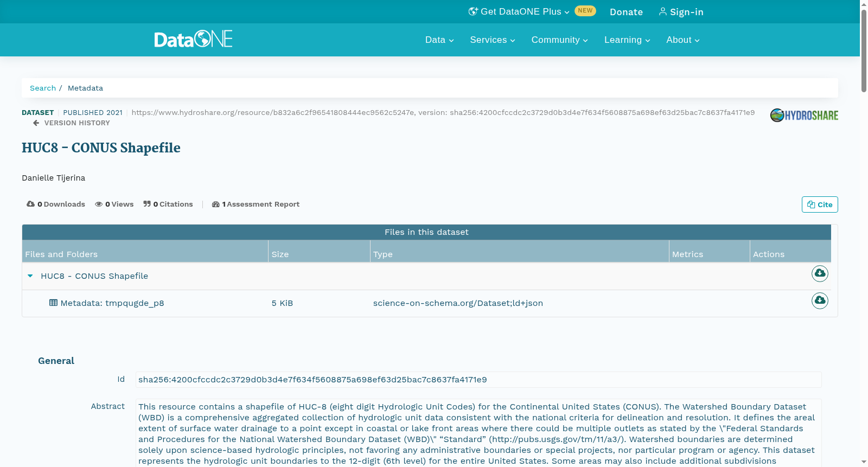Click the NEW badge in top bar

(x=585, y=11)
